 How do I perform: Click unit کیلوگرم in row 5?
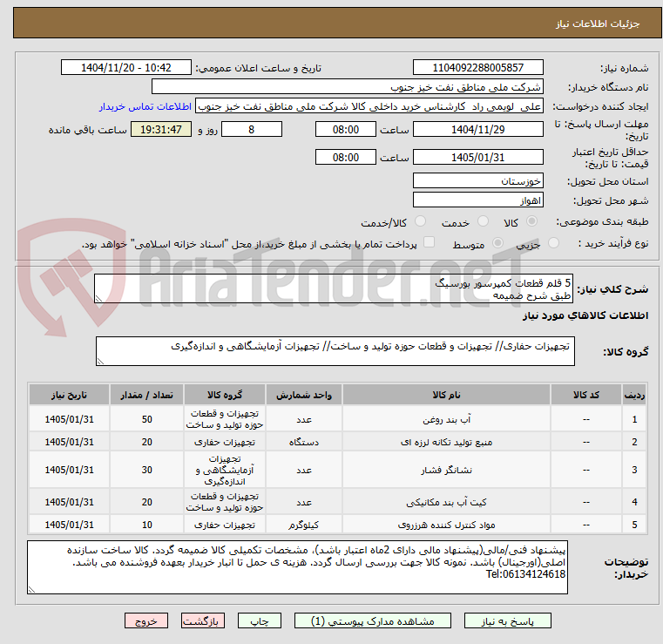[x=303, y=525]
